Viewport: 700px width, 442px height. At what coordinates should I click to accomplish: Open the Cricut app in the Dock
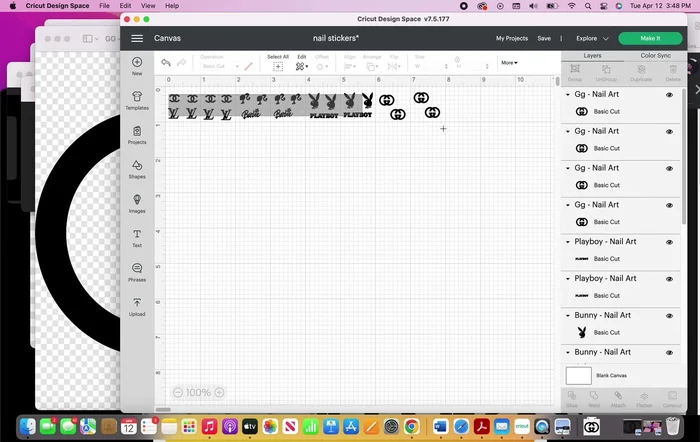pos(521,427)
